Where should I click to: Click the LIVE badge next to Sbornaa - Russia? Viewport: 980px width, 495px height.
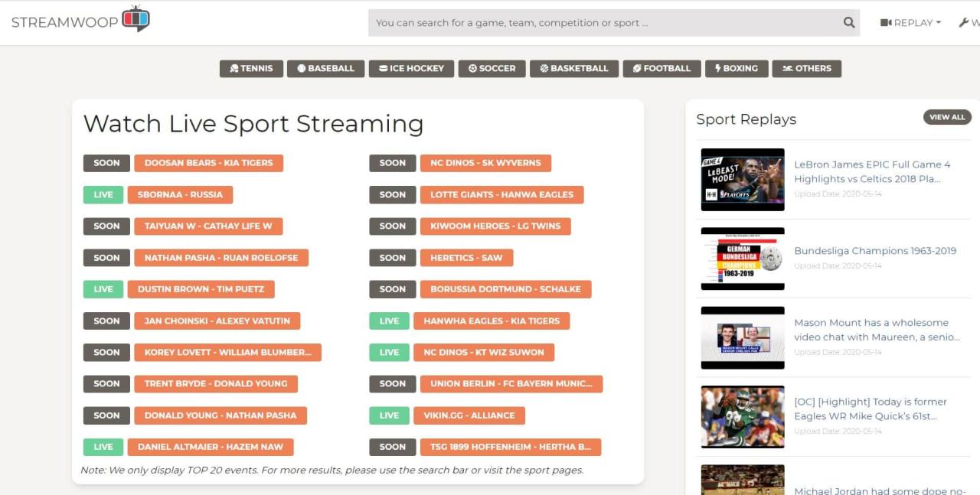(103, 194)
